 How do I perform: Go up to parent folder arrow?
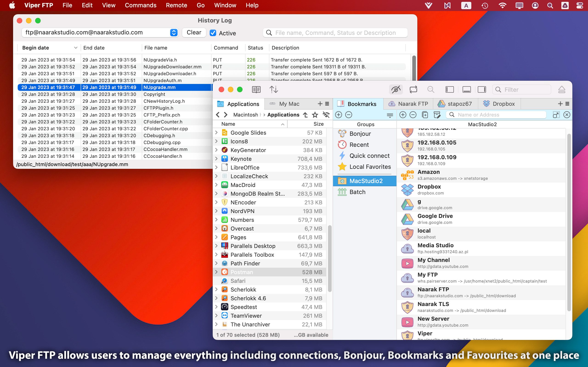coord(305,115)
